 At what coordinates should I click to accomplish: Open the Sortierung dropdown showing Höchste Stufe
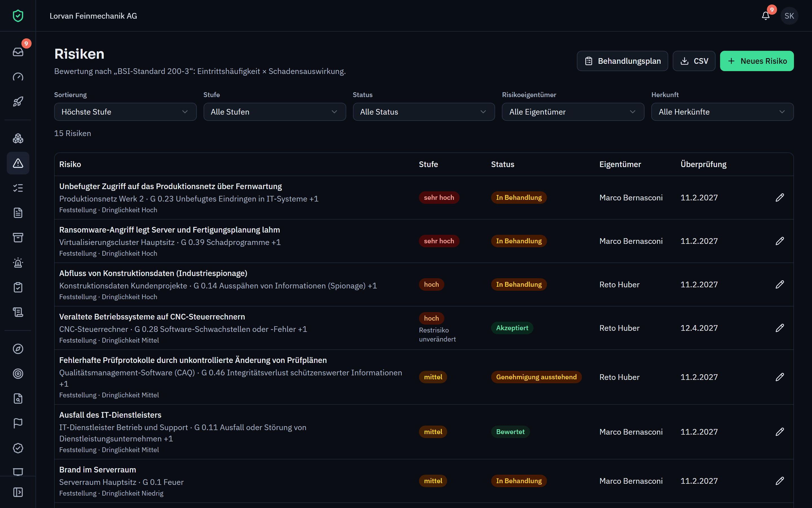click(x=125, y=112)
